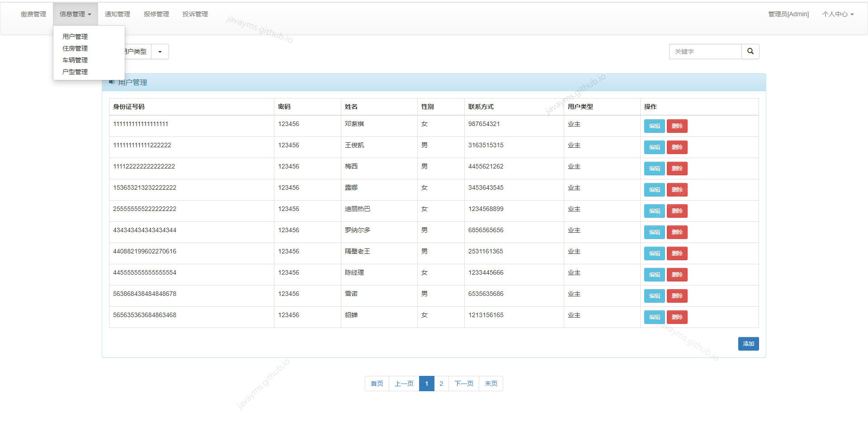Select 户型管理 from the dropdown menu
The height and width of the screenshot is (426, 868).
pyautogui.click(x=75, y=71)
